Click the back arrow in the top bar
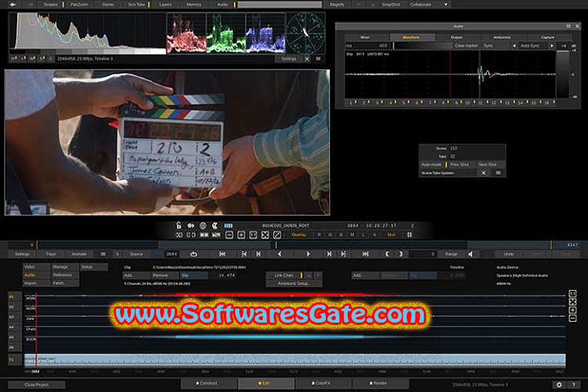This screenshot has height=392, width=588. pyautogui.click(x=13, y=5)
